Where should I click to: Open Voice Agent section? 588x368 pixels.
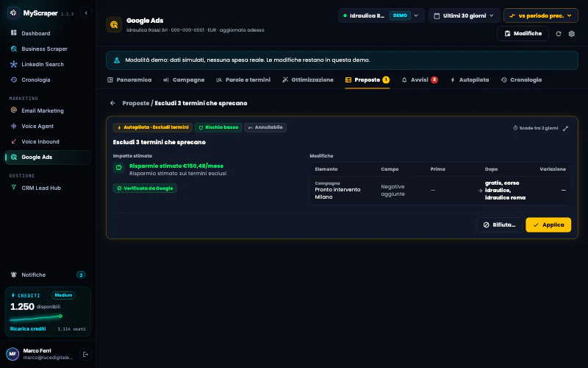click(48, 126)
